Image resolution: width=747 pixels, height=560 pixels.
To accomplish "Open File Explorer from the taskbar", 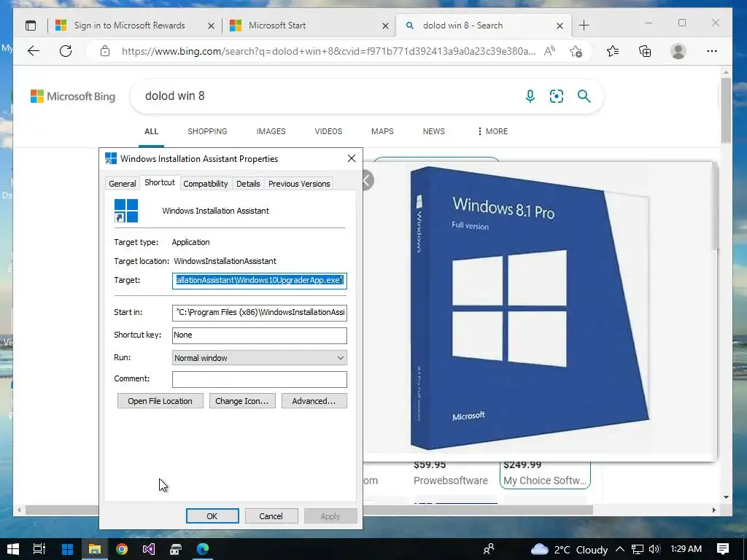I will point(94,549).
